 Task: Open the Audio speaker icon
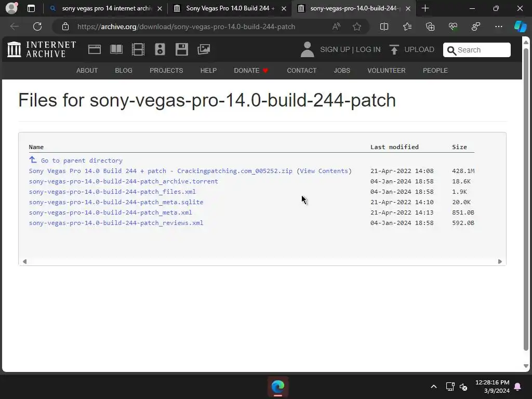pyautogui.click(x=160, y=49)
